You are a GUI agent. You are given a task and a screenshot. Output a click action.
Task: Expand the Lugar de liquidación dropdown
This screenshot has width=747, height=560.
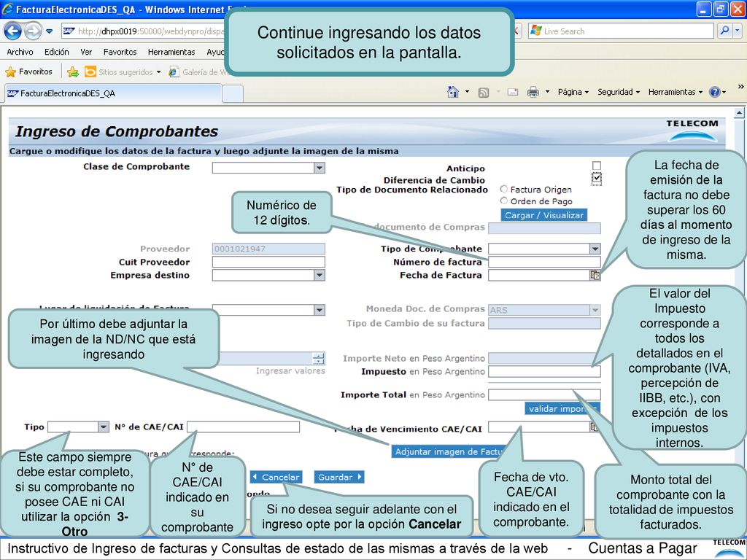click(x=320, y=310)
